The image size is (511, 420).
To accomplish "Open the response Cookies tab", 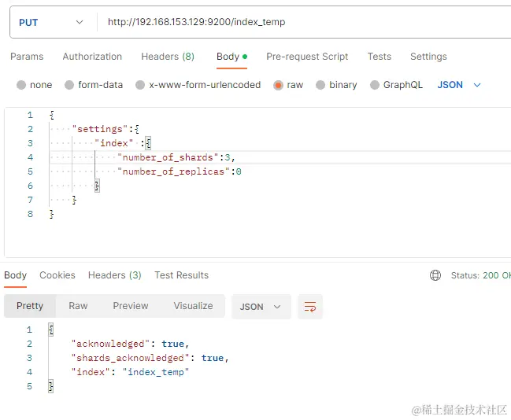I will point(57,275).
